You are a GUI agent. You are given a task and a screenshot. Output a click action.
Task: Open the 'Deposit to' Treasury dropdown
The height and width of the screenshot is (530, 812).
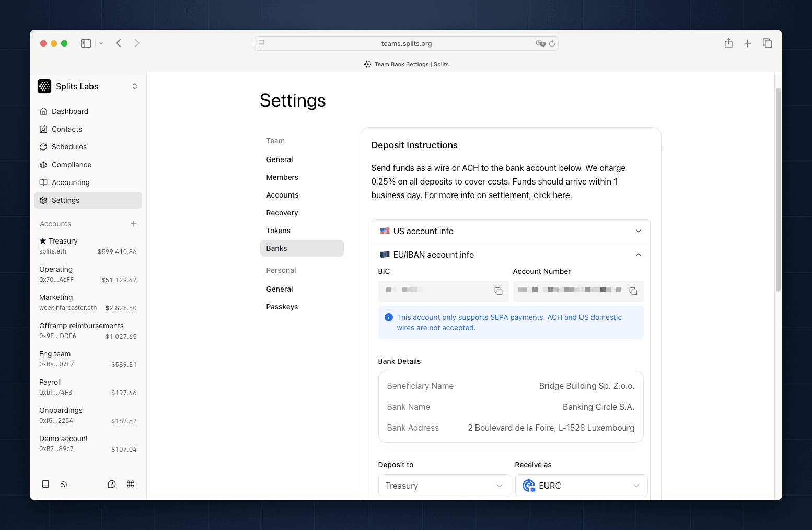(444, 486)
